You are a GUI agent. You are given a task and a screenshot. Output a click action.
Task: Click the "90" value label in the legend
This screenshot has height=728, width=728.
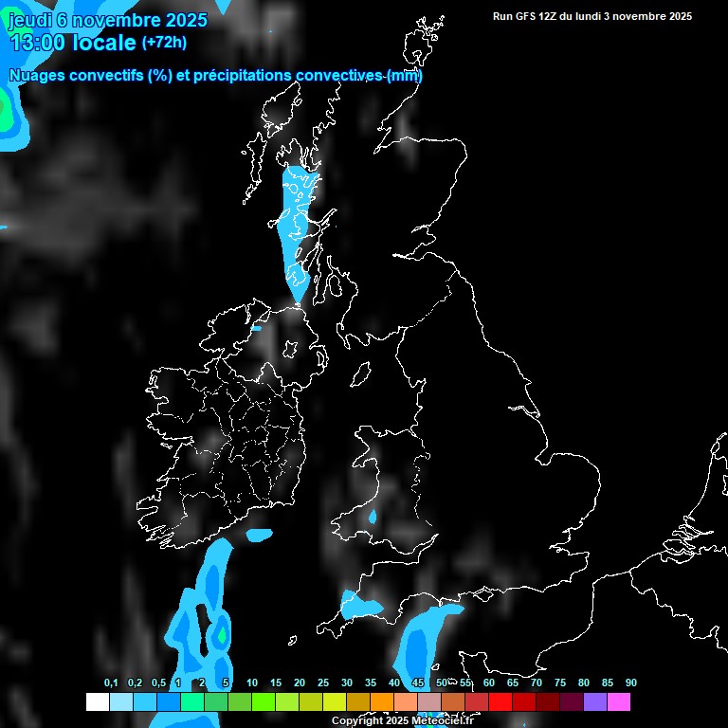(631, 682)
